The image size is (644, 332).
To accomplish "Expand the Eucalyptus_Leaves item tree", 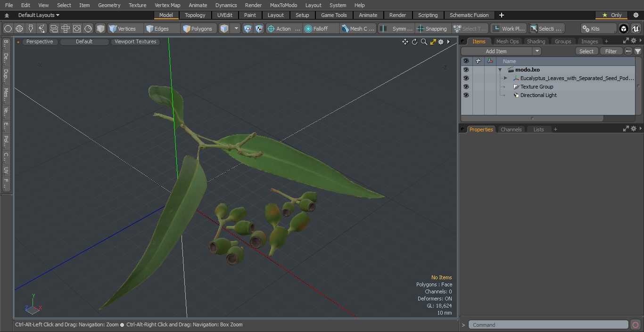I will pyautogui.click(x=505, y=78).
